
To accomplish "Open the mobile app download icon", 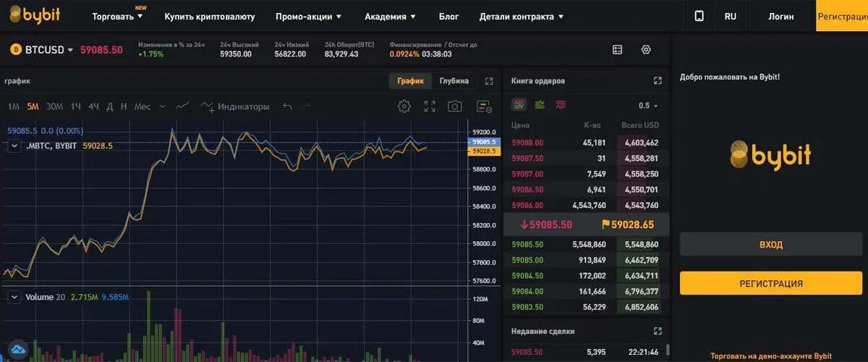I will tap(699, 16).
